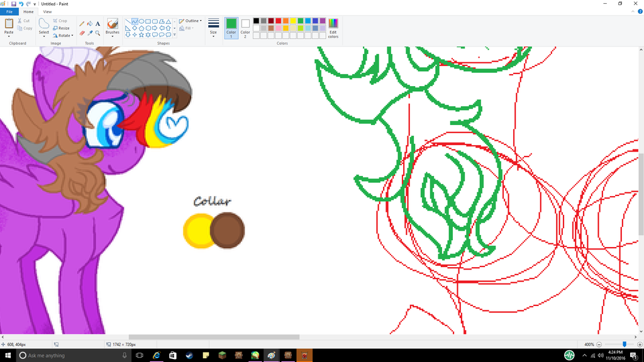The height and width of the screenshot is (362, 644).
Task: Choose the Rounded rectangular callout shape
Action: tap(155, 35)
